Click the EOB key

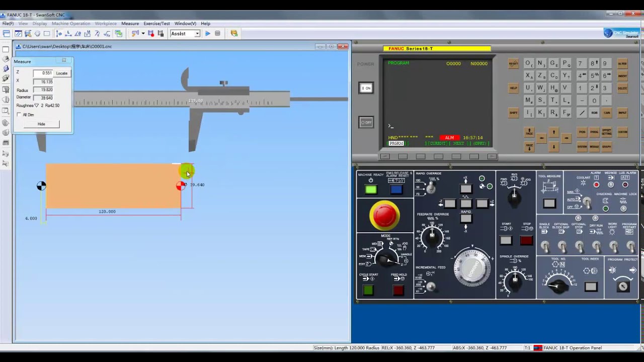(x=594, y=113)
